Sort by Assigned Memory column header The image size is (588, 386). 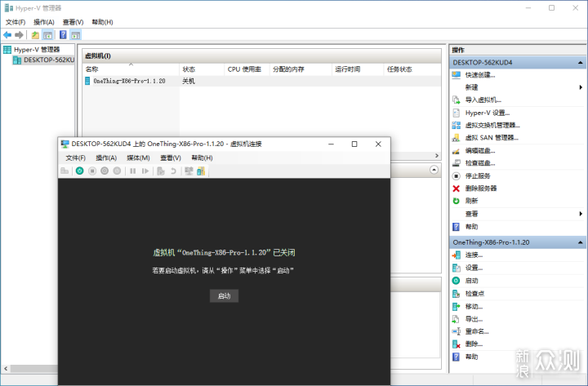[301, 69]
